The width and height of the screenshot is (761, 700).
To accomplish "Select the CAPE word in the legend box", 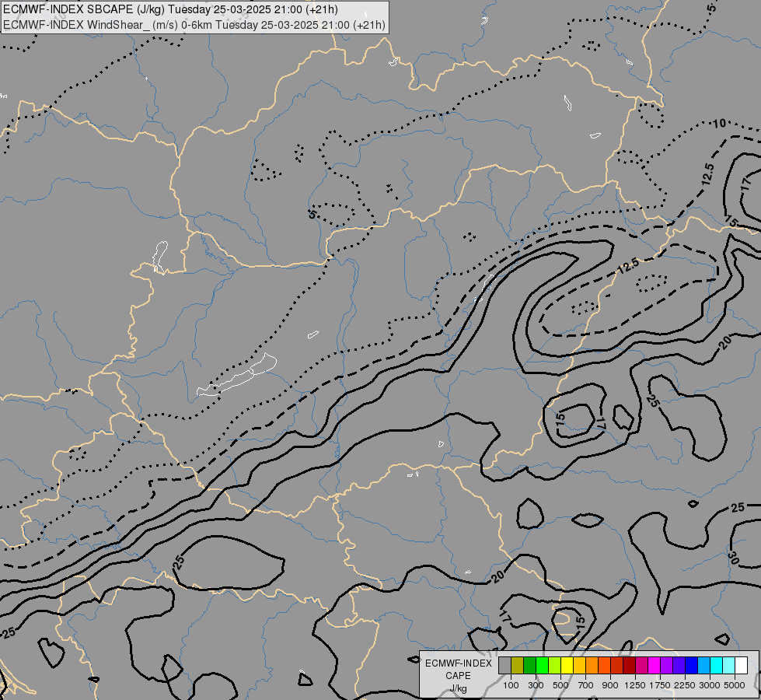I will (458, 676).
